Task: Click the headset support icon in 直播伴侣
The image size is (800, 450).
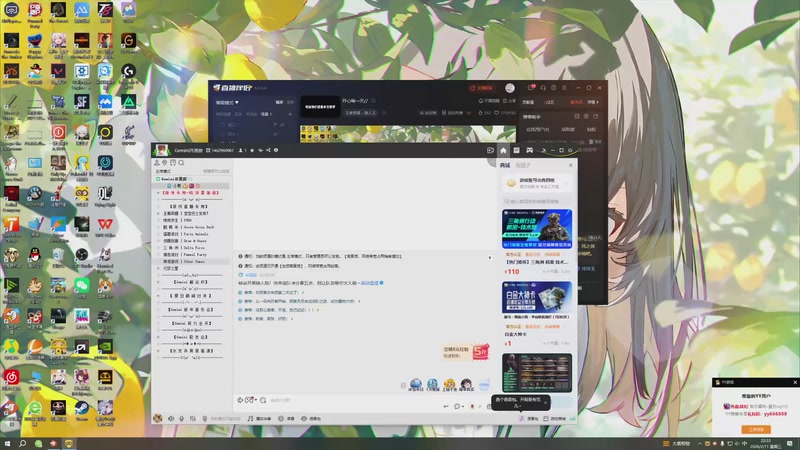Action: (x=543, y=88)
